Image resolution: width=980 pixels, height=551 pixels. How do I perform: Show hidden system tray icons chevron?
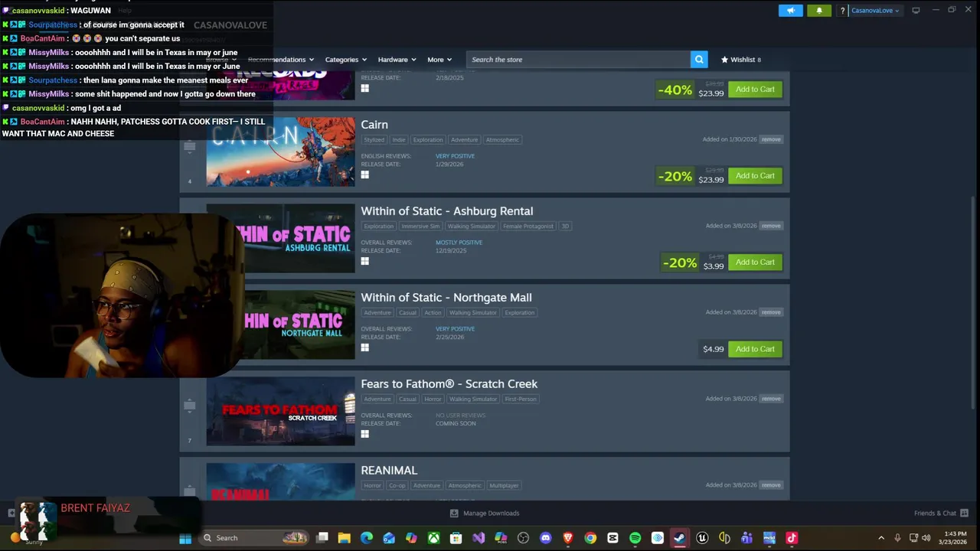pyautogui.click(x=880, y=538)
